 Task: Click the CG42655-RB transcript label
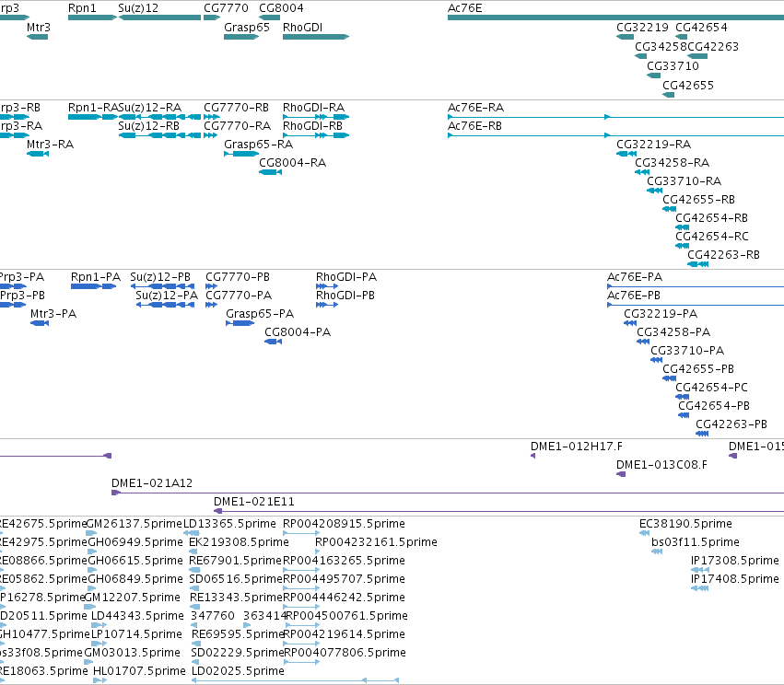[x=699, y=200]
